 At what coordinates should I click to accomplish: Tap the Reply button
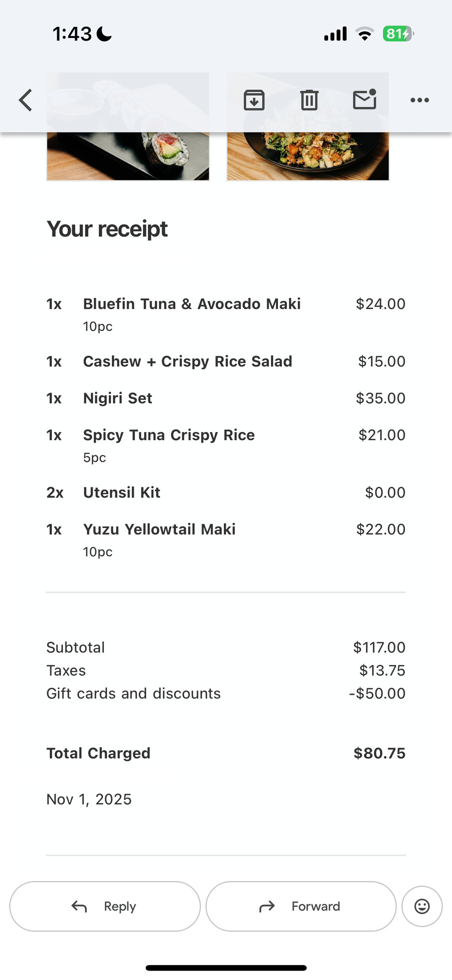[x=105, y=906]
